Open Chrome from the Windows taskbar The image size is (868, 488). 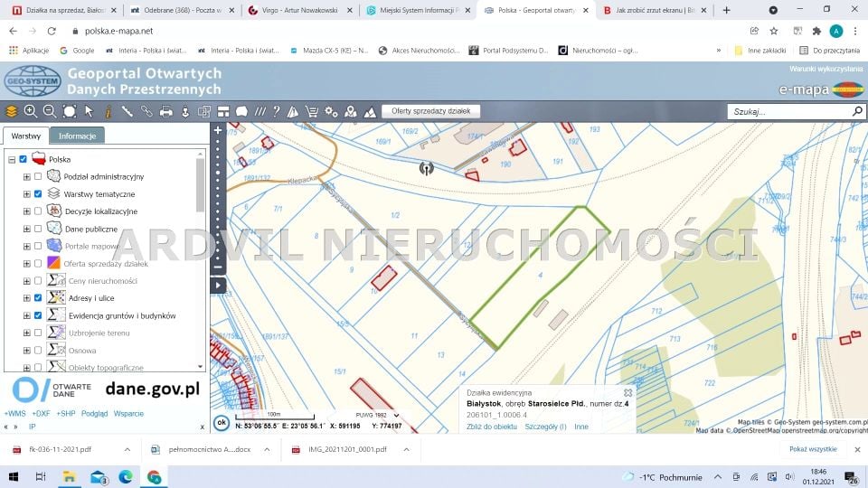click(x=154, y=476)
